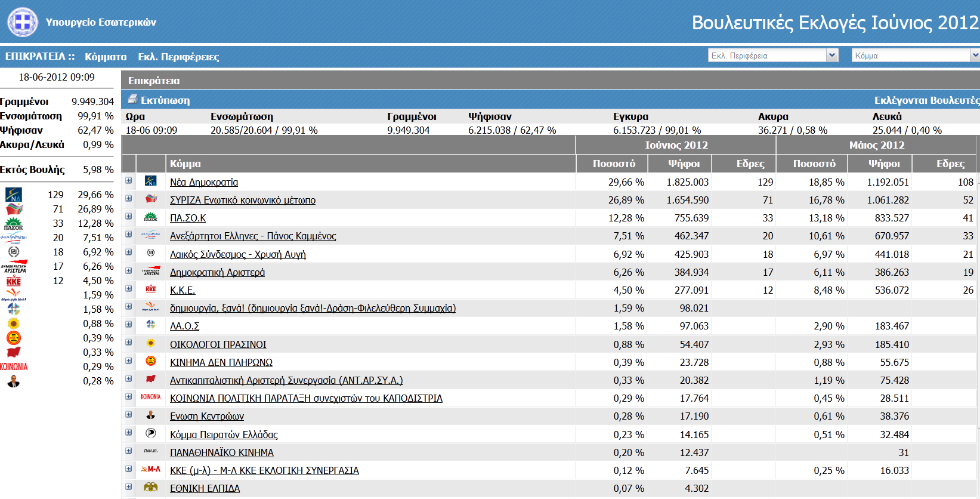Click the Κόμμα Πειρατών Ελλάδας logo icon
This screenshot has height=499, width=980.
tap(151, 434)
